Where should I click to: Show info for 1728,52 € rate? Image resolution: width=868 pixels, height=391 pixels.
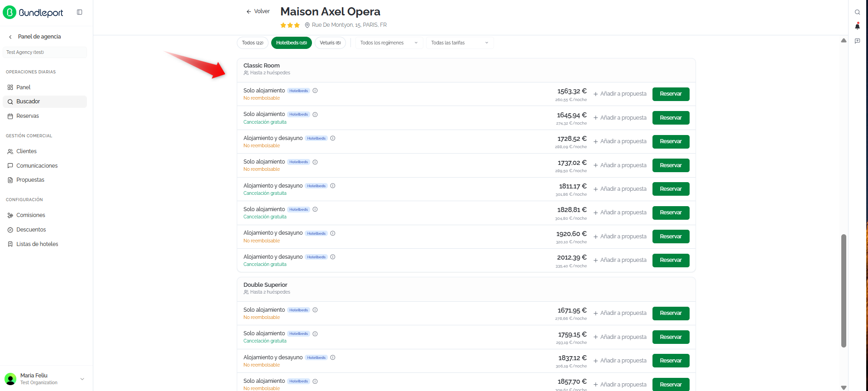click(333, 138)
